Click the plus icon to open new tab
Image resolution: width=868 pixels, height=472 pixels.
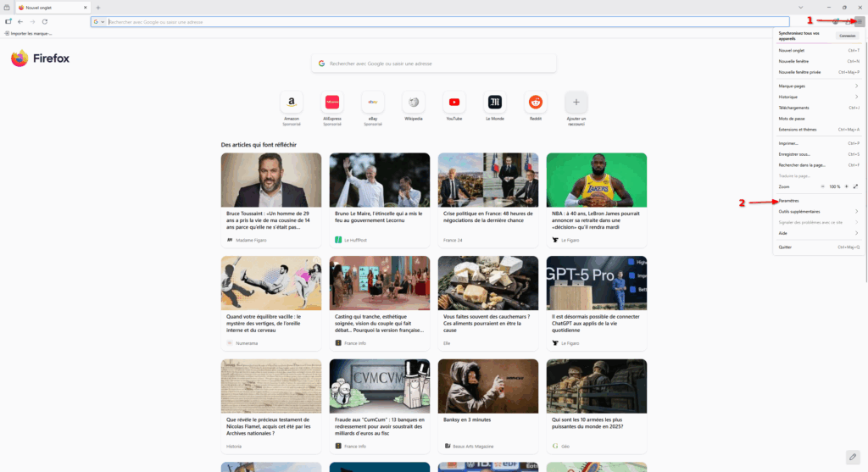(x=98, y=7)
